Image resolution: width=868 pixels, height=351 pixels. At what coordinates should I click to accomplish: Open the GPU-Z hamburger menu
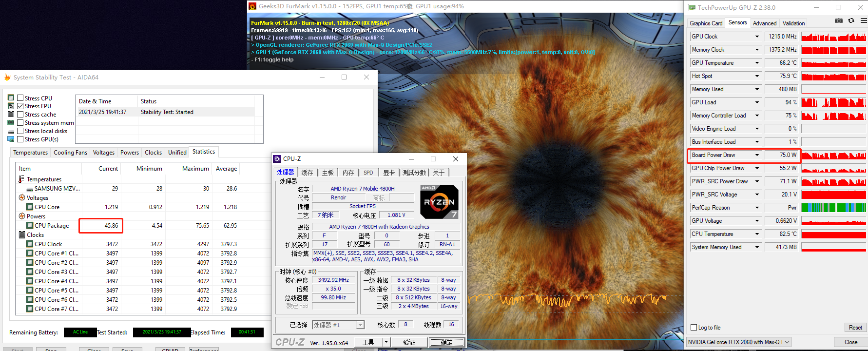click(864, 21)
